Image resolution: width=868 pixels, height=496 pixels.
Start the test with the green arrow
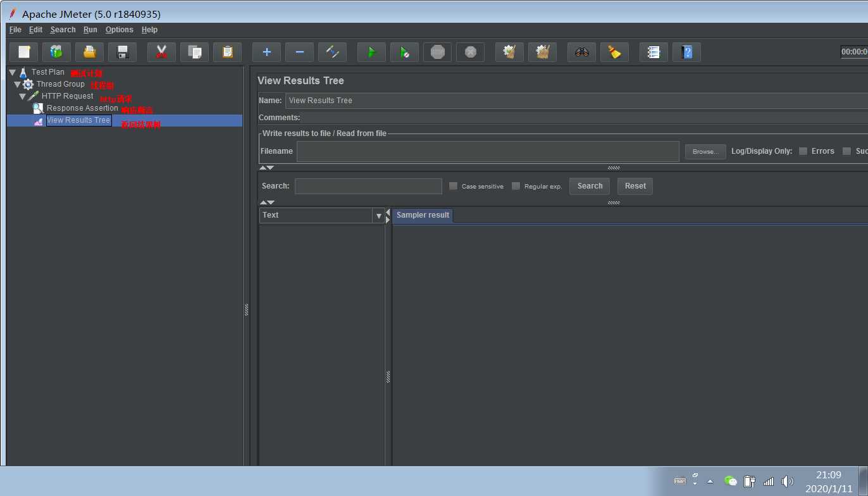pos(372,52)
